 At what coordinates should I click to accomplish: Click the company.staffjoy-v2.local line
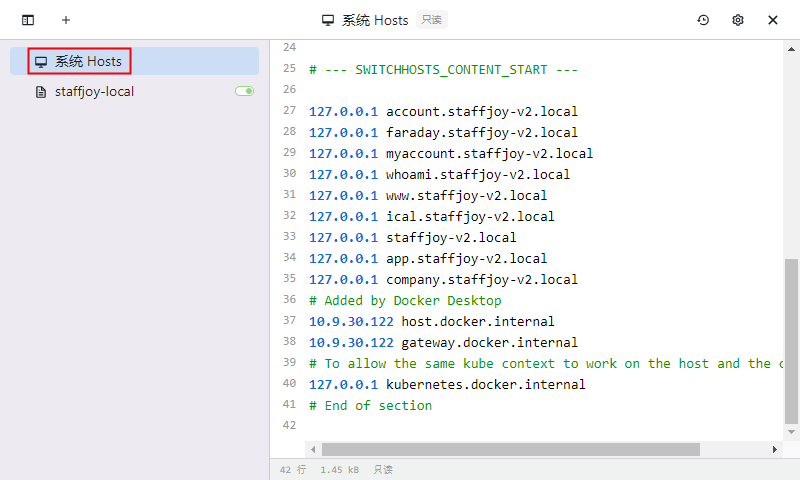point(443,279)
